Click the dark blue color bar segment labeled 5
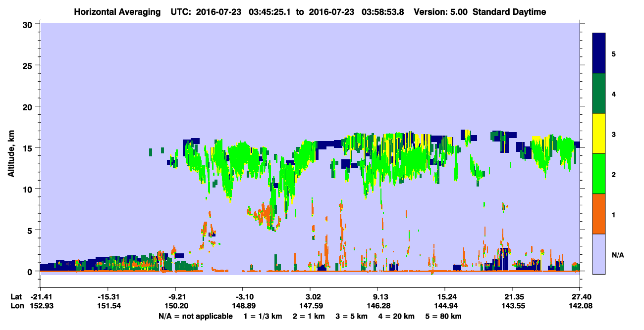This screenshot has height=330, width=644. (x=599, y=53)
